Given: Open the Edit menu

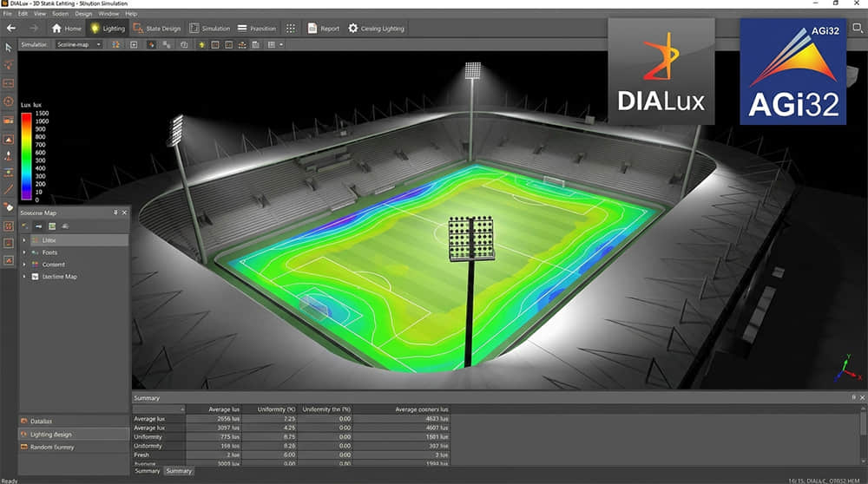Looking at the screenshot, I should 23,13.
